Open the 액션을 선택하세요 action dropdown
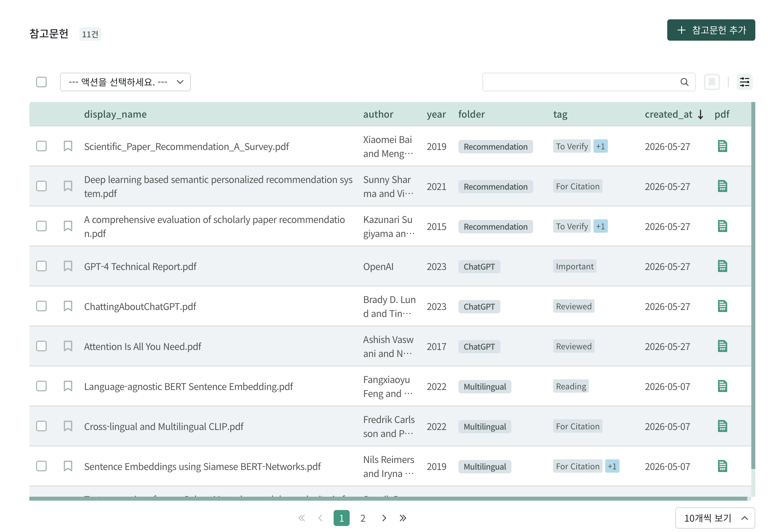This screenshot has width=780, height=532. click(125, 82)
